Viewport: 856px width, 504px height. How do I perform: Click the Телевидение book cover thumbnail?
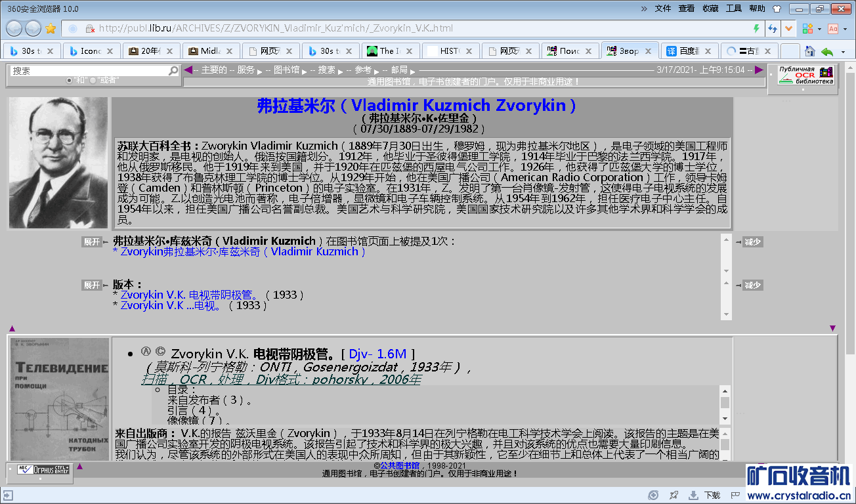60,399
